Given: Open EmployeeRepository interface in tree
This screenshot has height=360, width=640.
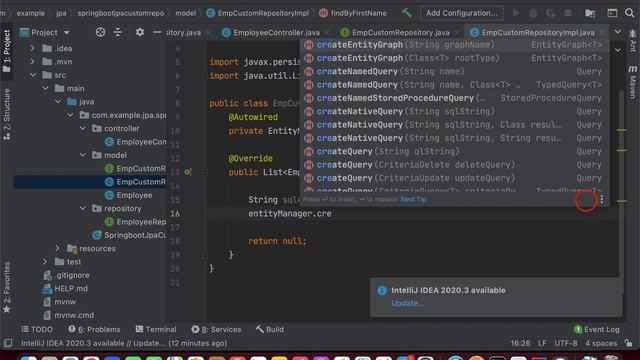Looking at the screenshot, I should [136, 222].
